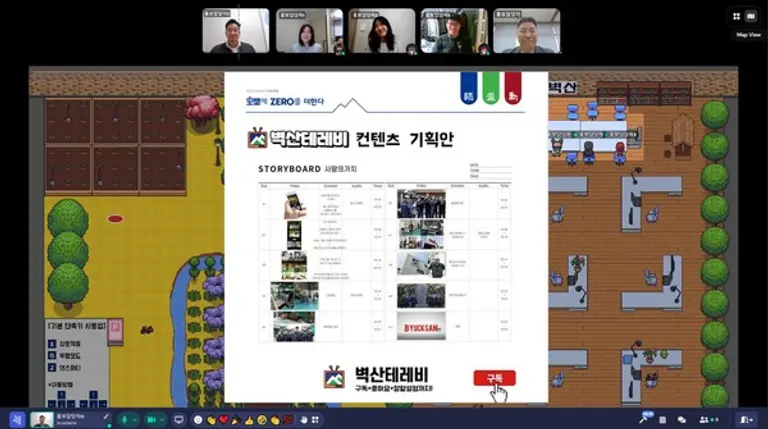The height and width of the screenshot is (429, 768).
Task: Open the camera options dropdown arrow
Action: tap(162, 420)
